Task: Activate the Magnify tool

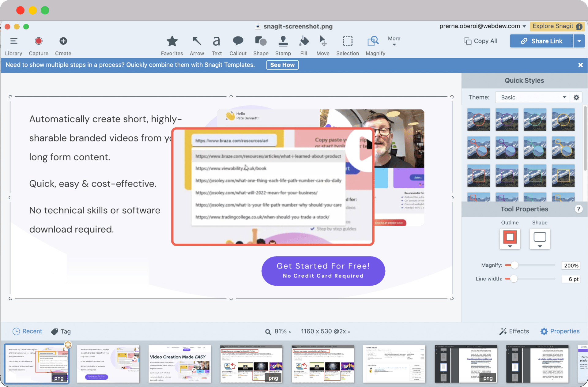Action: tap(375, 45)
